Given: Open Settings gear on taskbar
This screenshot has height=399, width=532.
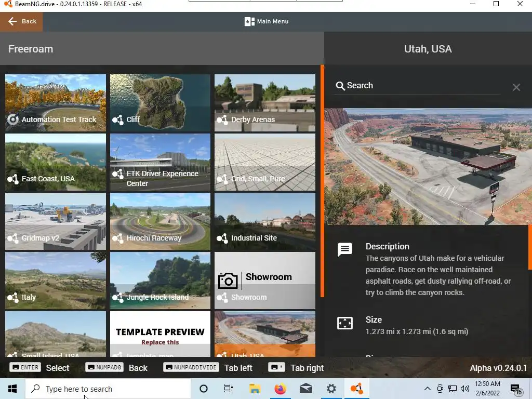Looking at the screenshot, I should point(331,389).
